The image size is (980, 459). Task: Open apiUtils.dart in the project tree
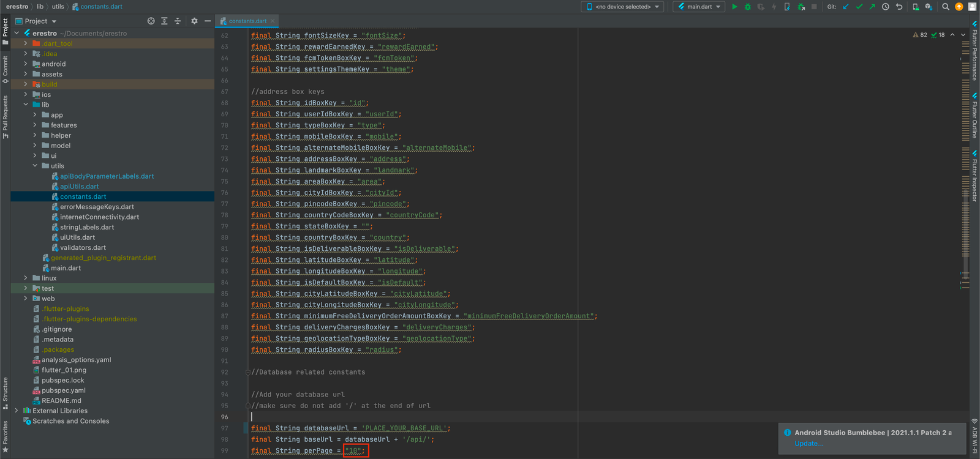click(79, 187)
